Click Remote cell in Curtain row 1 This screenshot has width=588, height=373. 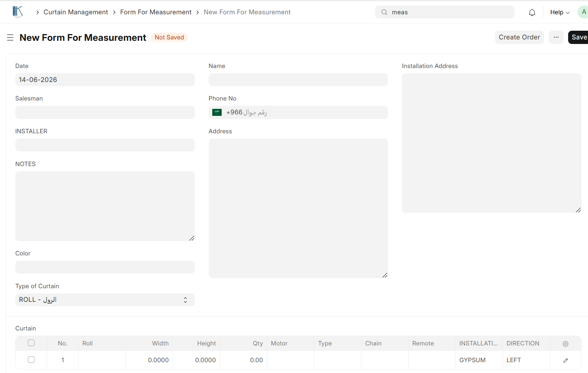click(432, 360)
